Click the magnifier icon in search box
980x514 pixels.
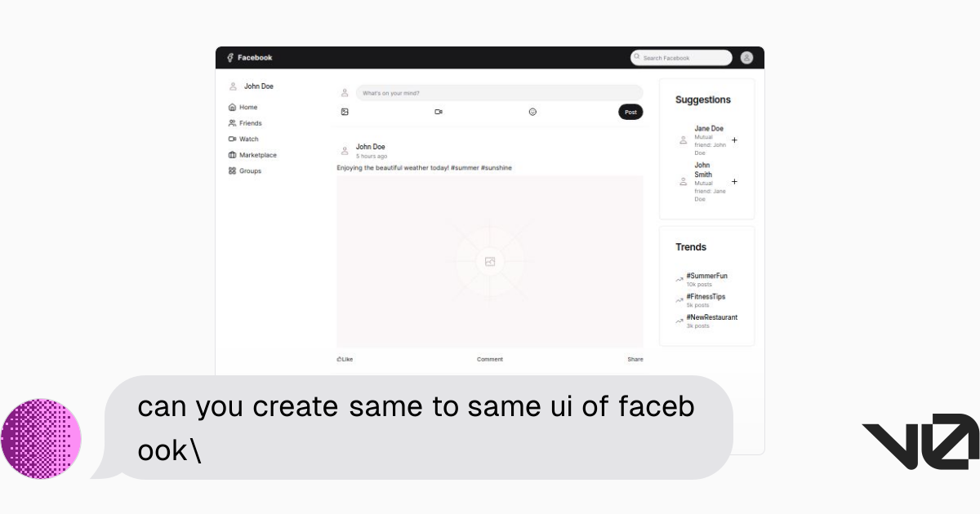point(637,57)
